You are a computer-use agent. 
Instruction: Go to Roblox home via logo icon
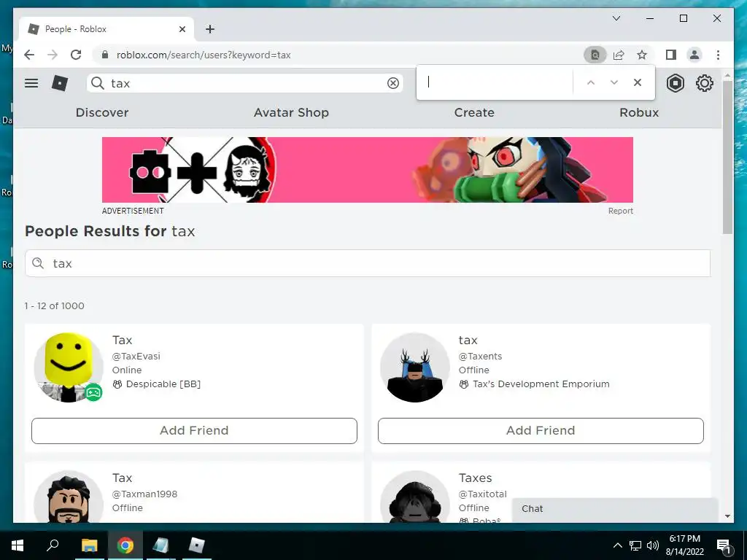click(x=60, y=83)
